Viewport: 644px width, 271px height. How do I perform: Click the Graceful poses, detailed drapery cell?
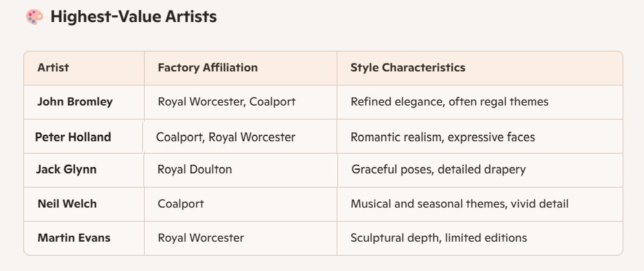[x=439, y=170]
